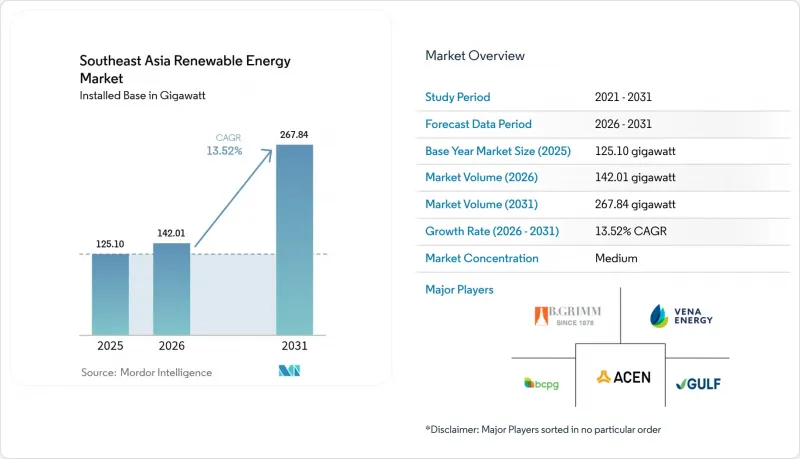Image resolution: width=800 pixels, height=459 pixels.
Task: Click 'Growth Rate (2026 - 2031)' label
Action: coord(492,231)
